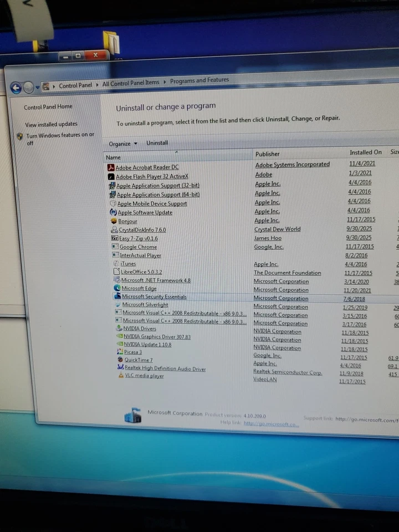Select NVIDIA Graphics Driver 307.83 entry

pyautogui.click(x=157, y=336)
